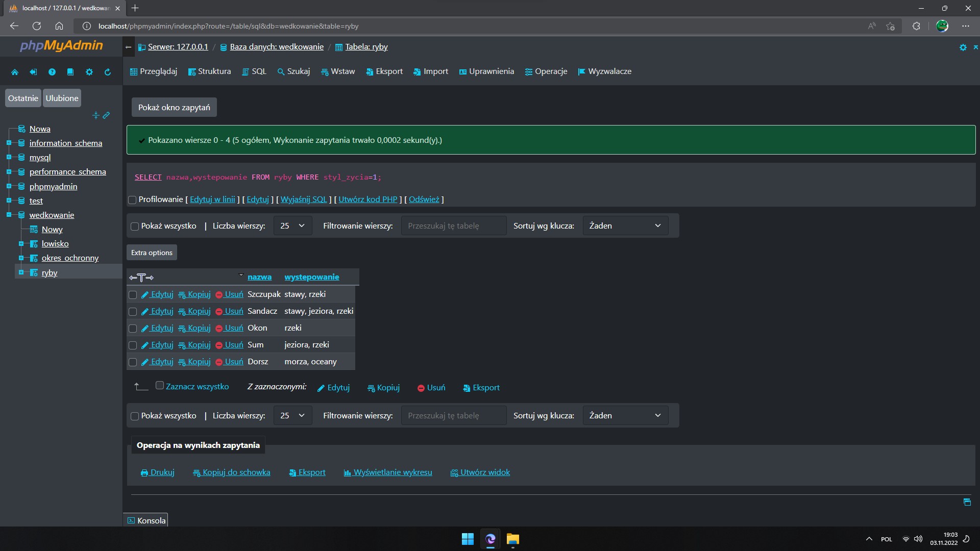Viewport: 980px width, 551px height.
Task: Add page to favorites star icon
Action: (891, 26)
